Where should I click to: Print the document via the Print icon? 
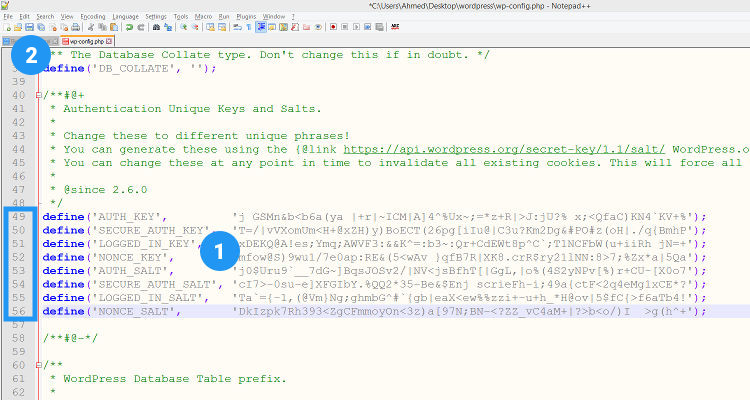(x=76, y=27)
